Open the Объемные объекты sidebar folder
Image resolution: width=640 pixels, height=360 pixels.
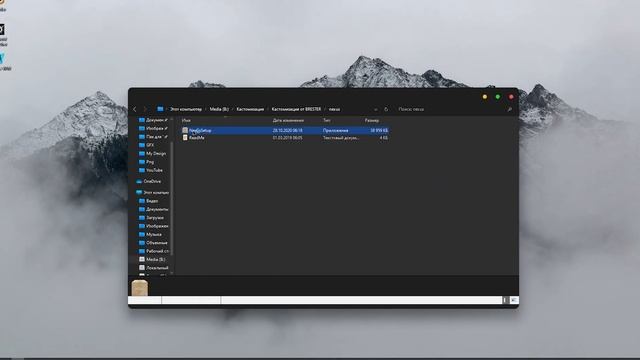click(153, 242)
